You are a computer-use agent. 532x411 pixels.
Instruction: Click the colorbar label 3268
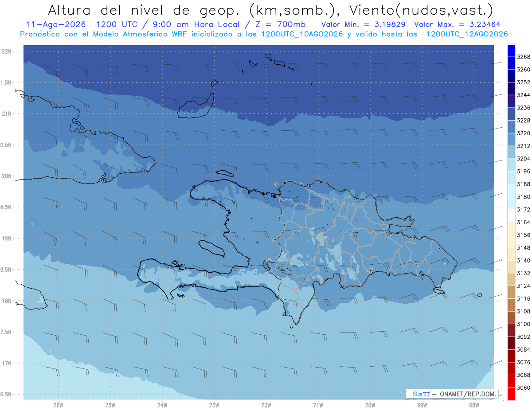coord(524,57)
